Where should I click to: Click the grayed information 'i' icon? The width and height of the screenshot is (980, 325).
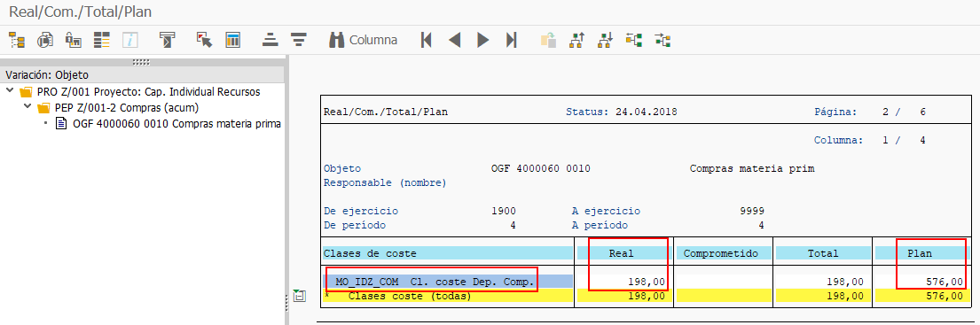pyautogui.click(x=130, y=41)
